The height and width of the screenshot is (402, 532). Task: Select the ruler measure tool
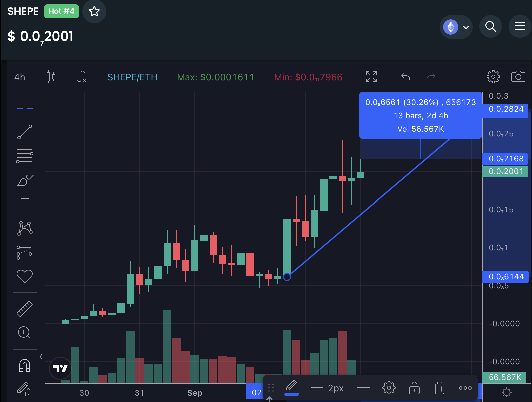[25, 309]
